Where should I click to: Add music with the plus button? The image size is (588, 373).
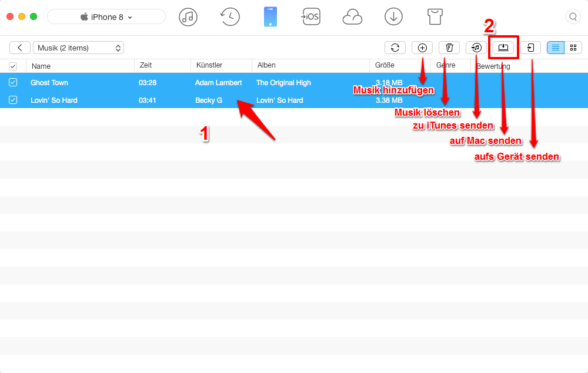(x=422, y=48)
